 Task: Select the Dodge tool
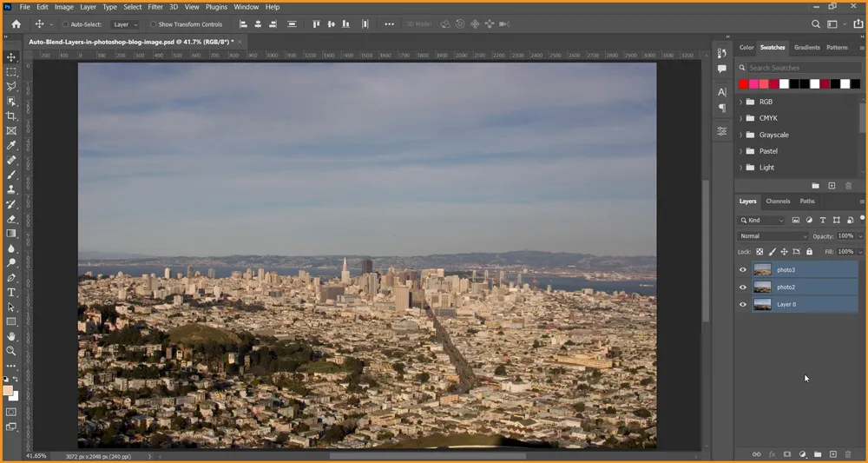[x=11, y=263]
